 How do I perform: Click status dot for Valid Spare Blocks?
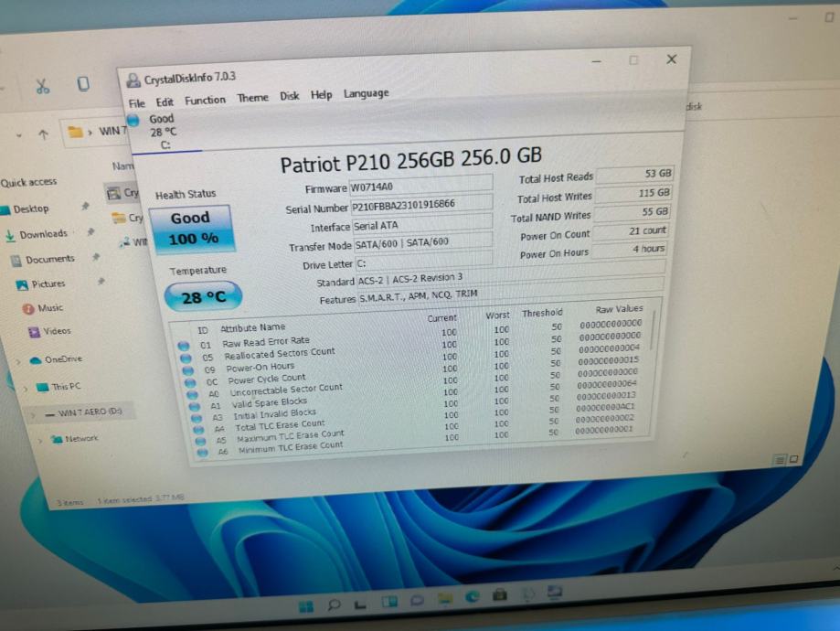(195, 406)
